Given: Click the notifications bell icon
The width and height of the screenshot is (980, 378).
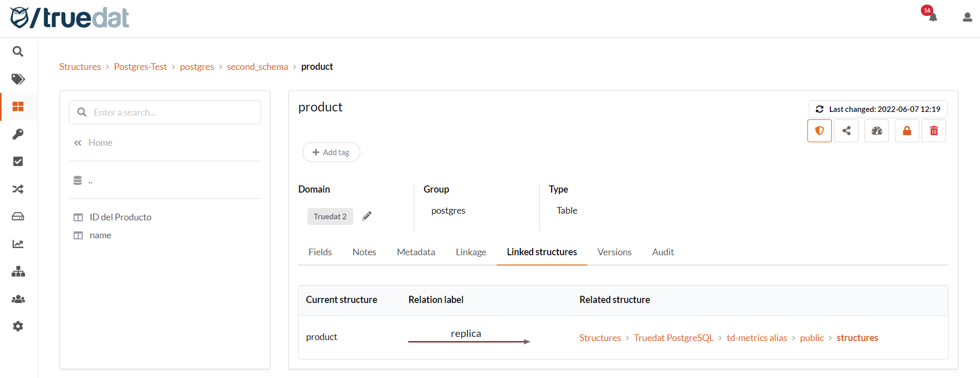Looking at the screenshot, I should point(933,17).
